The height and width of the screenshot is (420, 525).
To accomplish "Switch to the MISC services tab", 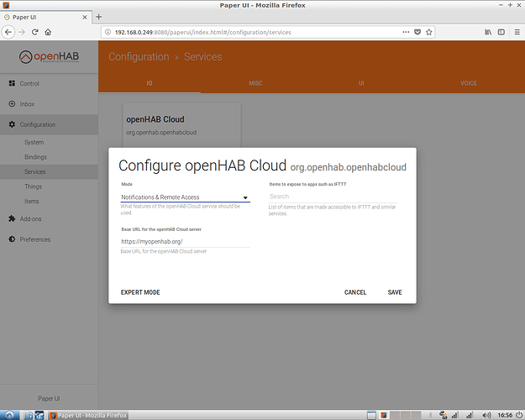I will pyautogui.click(x=255, y=83).
